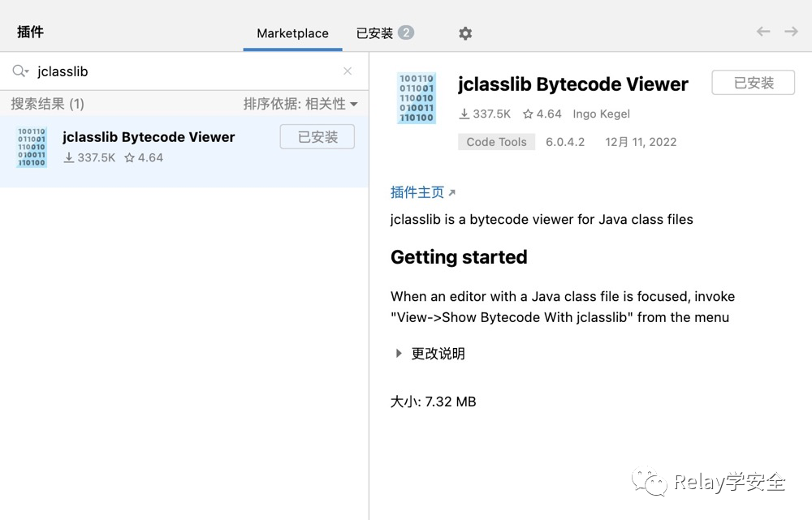Open search options magnifier icon
The width and height of the screenshot is (812, 520).
tap(20, 71)
